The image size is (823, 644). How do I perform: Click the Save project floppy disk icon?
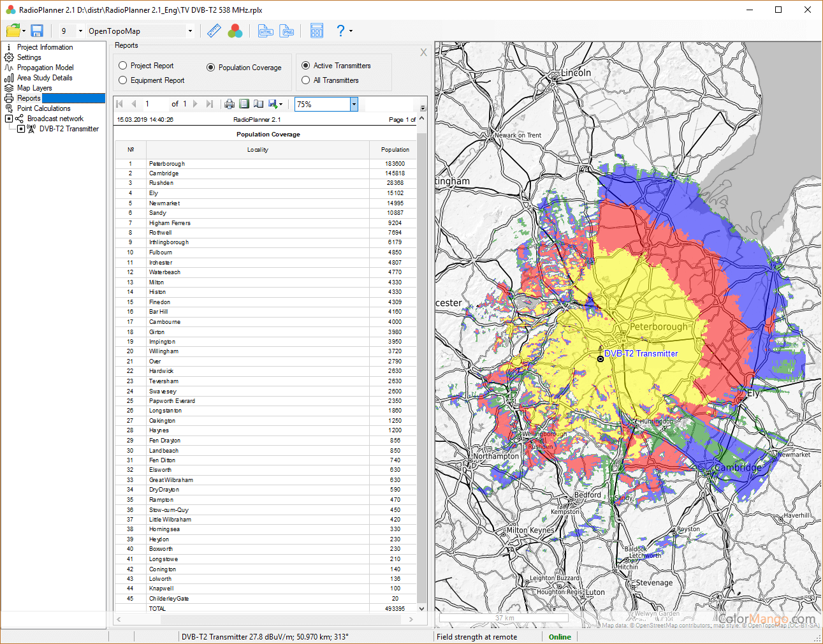click(x=36, y=31)
